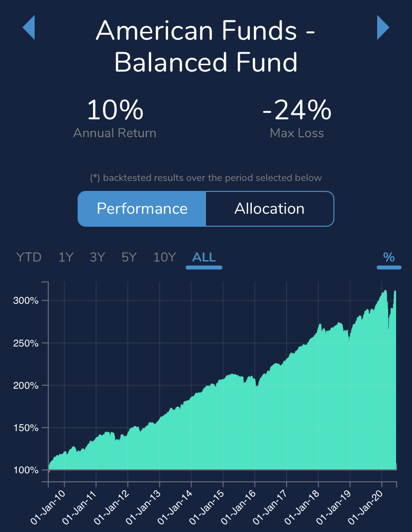Switch to the Allocation view
The height and width of the screenshot is (532, 412).
(x=270, y=209)
